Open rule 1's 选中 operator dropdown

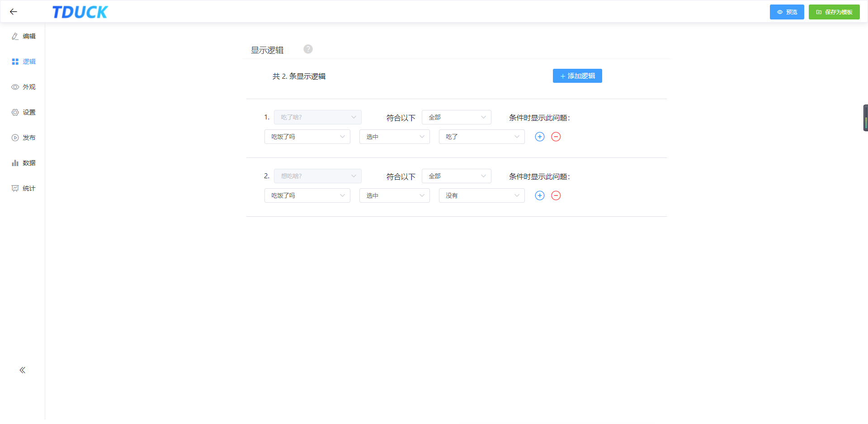(x=395, y=137)
